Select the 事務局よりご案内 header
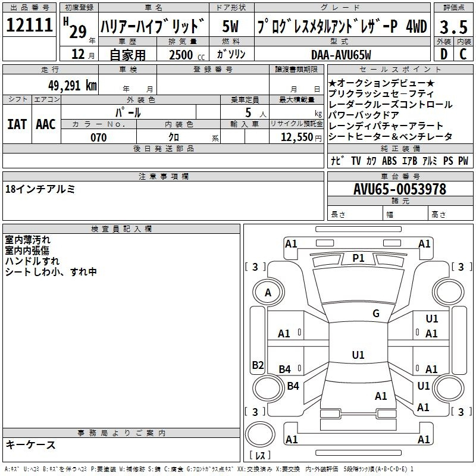The height and width of the screenshot is (476, 476). [121, 433]
